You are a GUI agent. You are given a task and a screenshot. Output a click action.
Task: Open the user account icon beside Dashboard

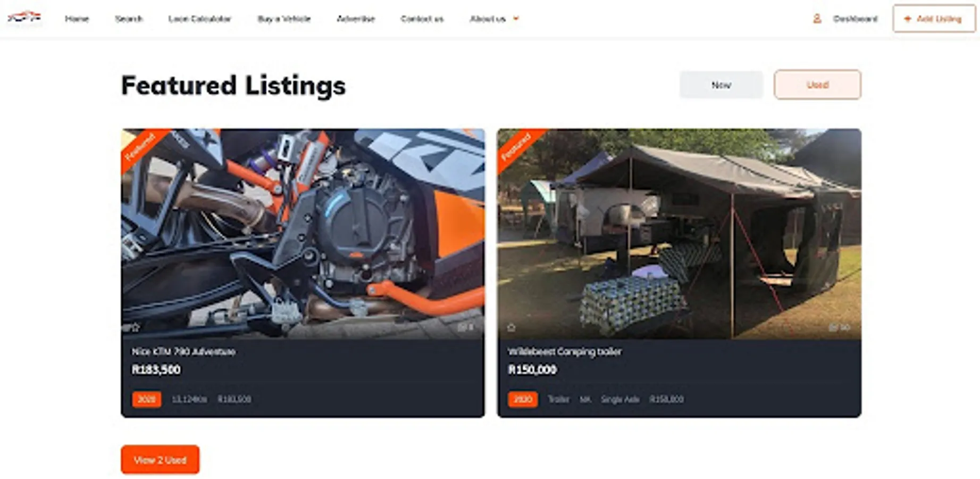(817, 19)
